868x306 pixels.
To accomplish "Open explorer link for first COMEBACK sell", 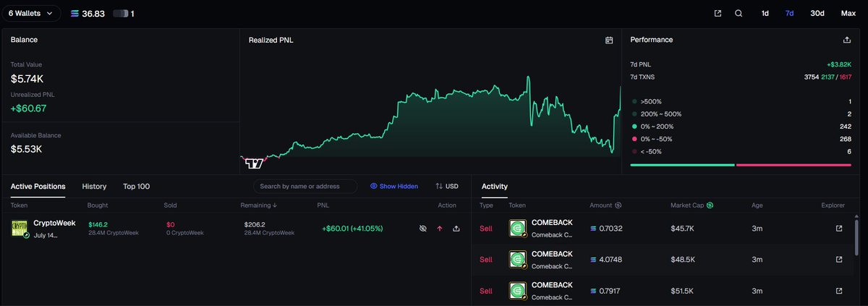I will 839,229.
